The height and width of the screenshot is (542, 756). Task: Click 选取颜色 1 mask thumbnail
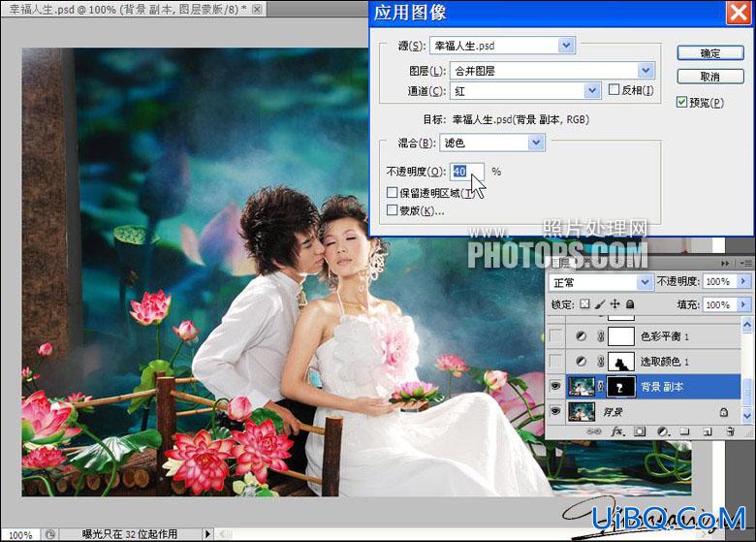620,362
